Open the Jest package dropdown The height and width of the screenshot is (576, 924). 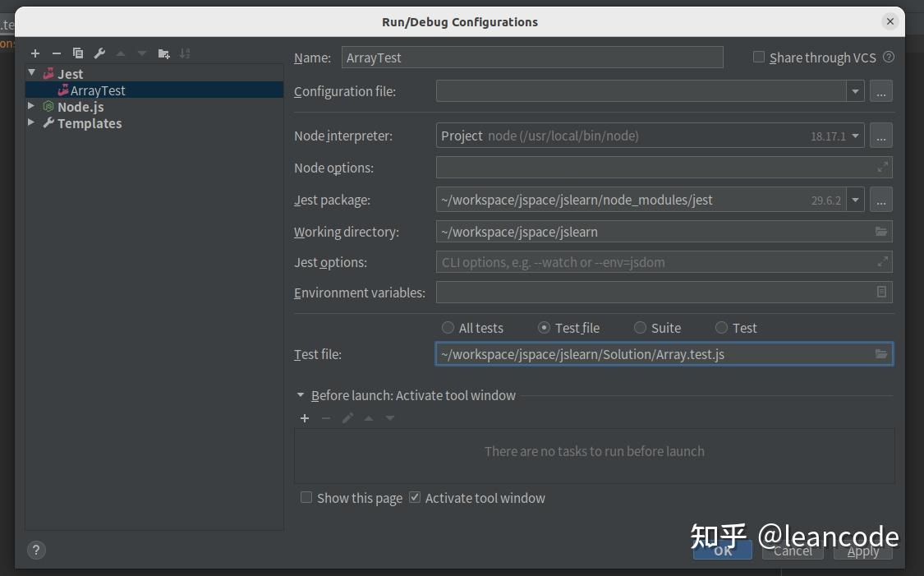pyautogui.click(x=855, y=200)
